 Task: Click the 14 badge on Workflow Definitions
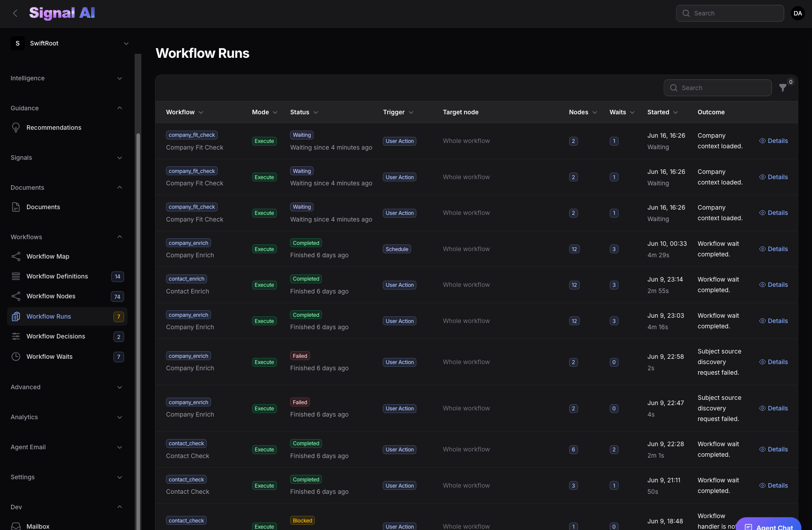coord(117,277)
